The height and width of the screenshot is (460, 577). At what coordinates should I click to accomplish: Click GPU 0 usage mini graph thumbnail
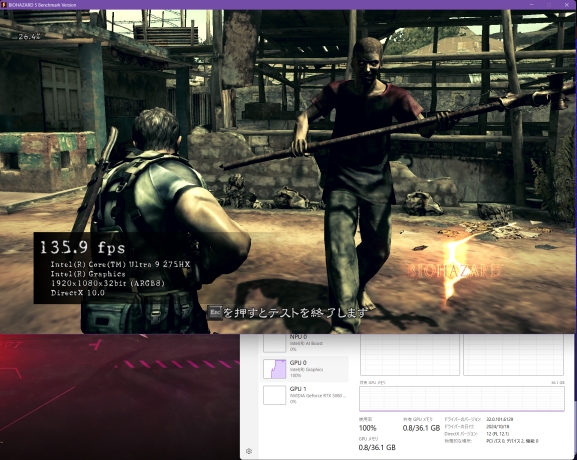tap(275, 369)
